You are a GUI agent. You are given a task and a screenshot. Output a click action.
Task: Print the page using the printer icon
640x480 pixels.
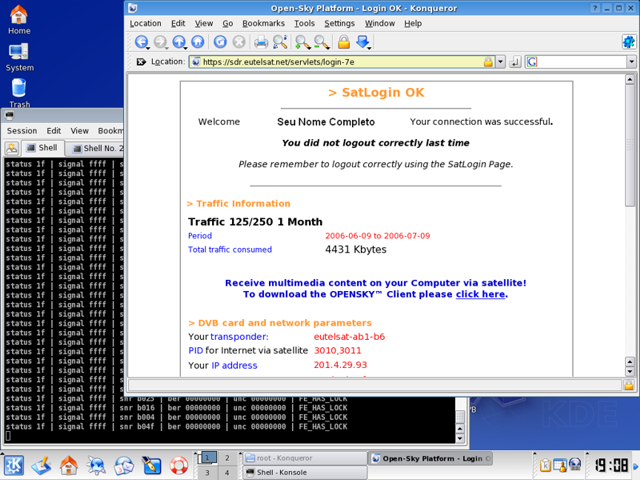tap(261, 42)
